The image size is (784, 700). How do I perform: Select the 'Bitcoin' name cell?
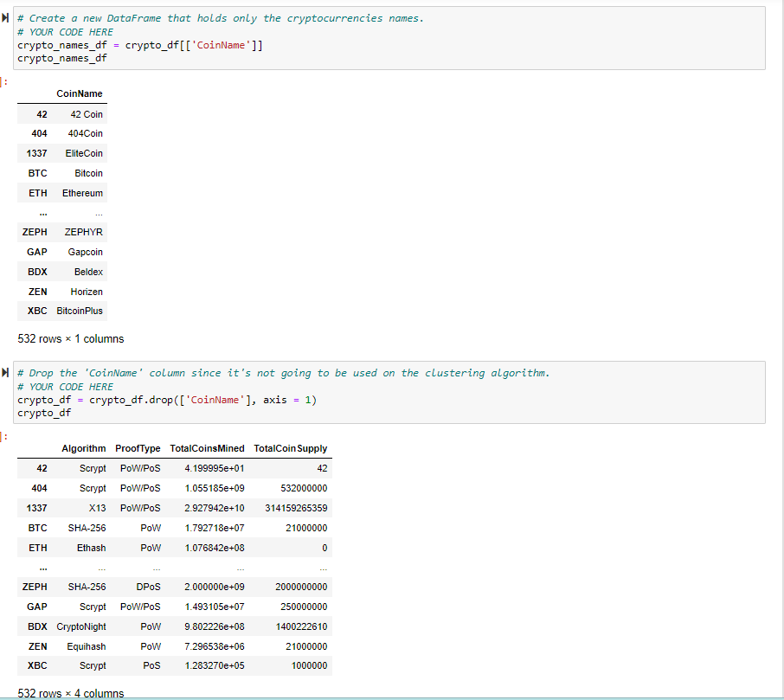click(x=88, y=174)
